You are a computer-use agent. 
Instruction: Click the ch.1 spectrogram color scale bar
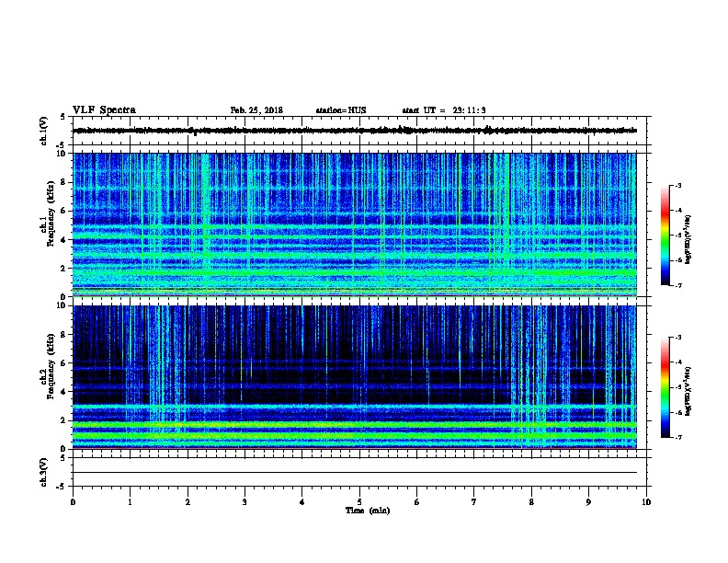665,236
